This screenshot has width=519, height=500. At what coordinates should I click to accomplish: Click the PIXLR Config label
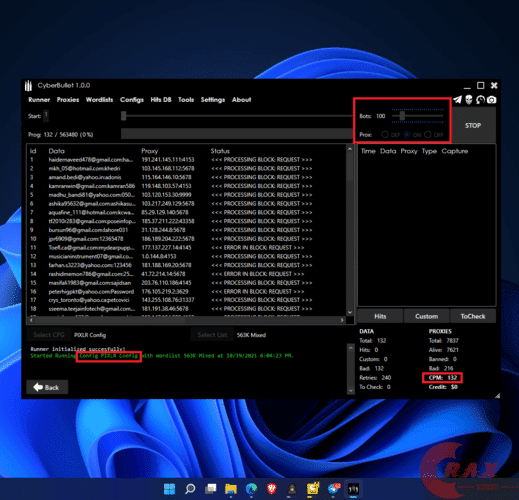coord(90,335)
